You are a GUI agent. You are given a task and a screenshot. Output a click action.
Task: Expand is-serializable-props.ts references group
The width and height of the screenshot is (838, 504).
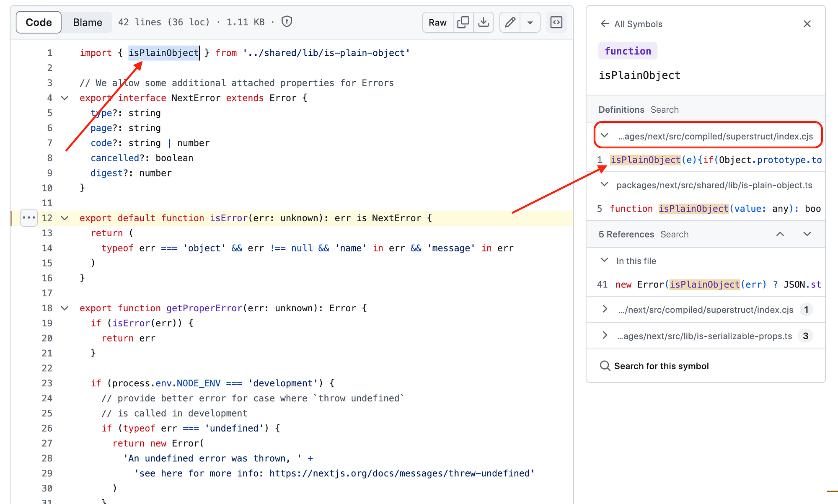point(604,336)
